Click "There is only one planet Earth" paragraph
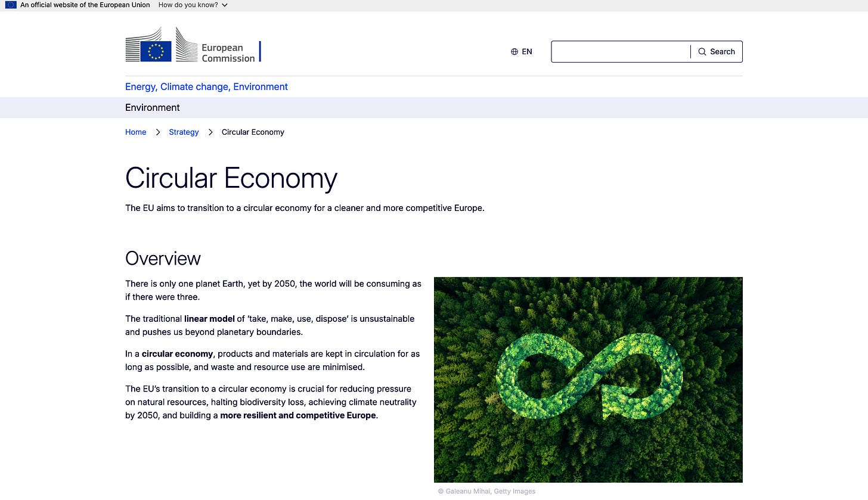The height and width of the screenshot is (500, 868). pyautogui.click(x=273, y=290)
